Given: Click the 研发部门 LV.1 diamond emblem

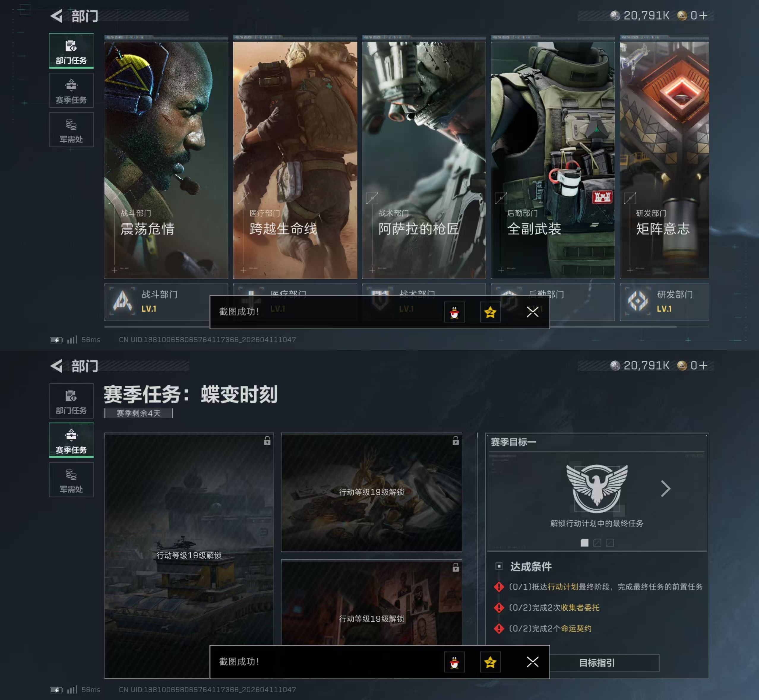Looking at the screenshot, I should 638,302.
